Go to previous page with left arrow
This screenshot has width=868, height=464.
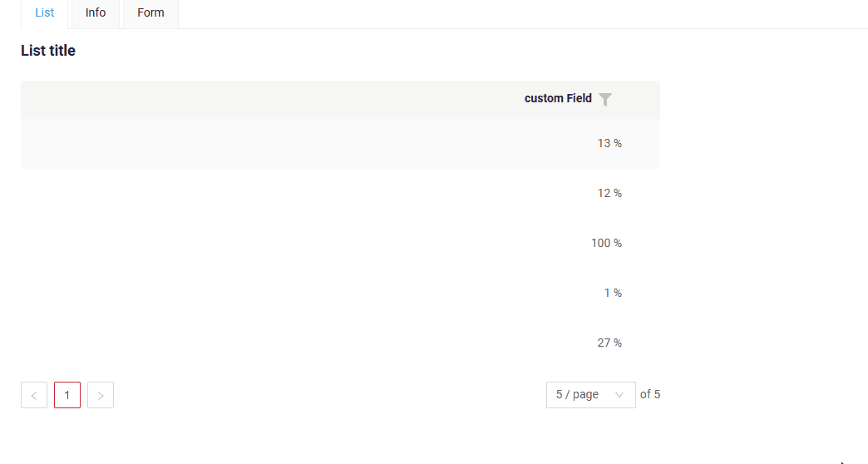point(34,395)
